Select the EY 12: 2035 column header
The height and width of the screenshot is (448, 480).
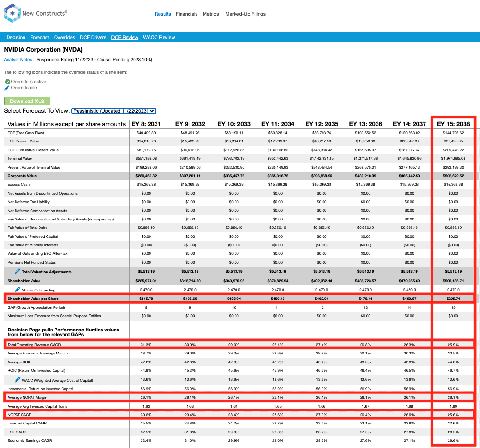[x=322, y=124]
